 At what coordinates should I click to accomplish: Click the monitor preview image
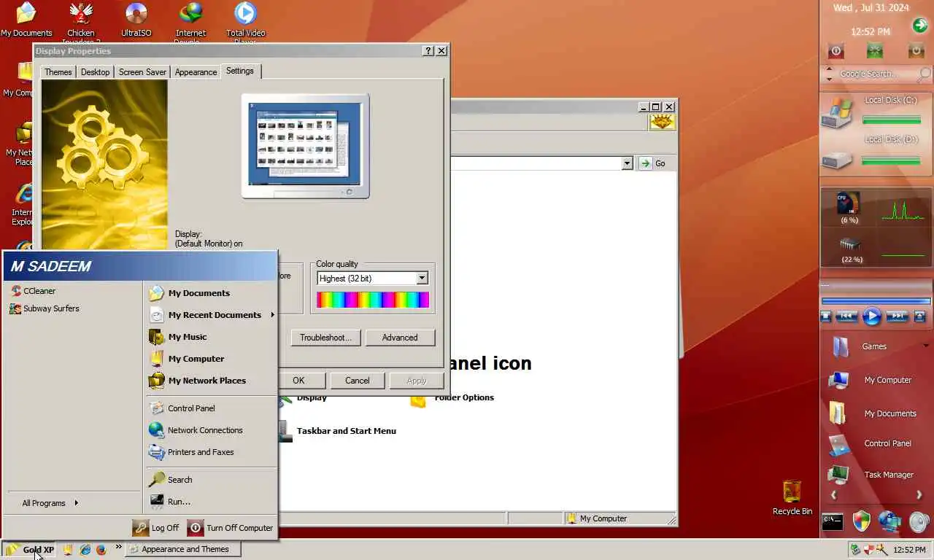(x=305, y=146)
